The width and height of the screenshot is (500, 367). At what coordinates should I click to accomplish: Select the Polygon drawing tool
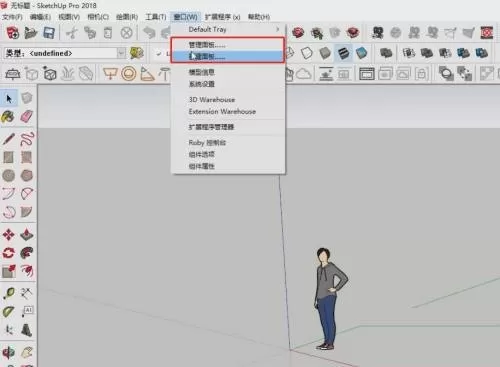pos(27,175)
